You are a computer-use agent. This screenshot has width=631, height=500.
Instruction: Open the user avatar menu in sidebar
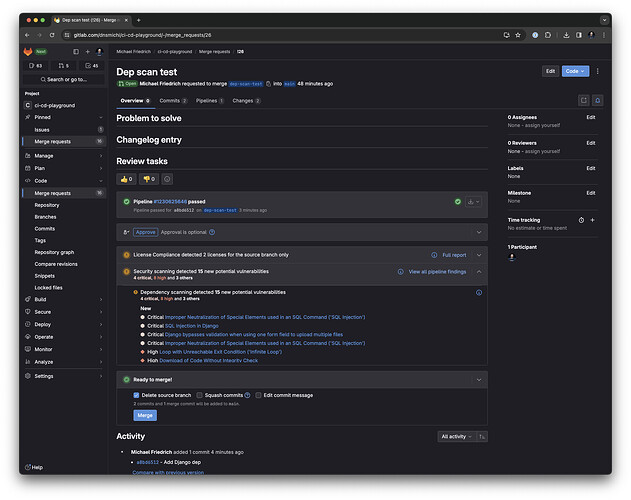[x=99, y=52]
